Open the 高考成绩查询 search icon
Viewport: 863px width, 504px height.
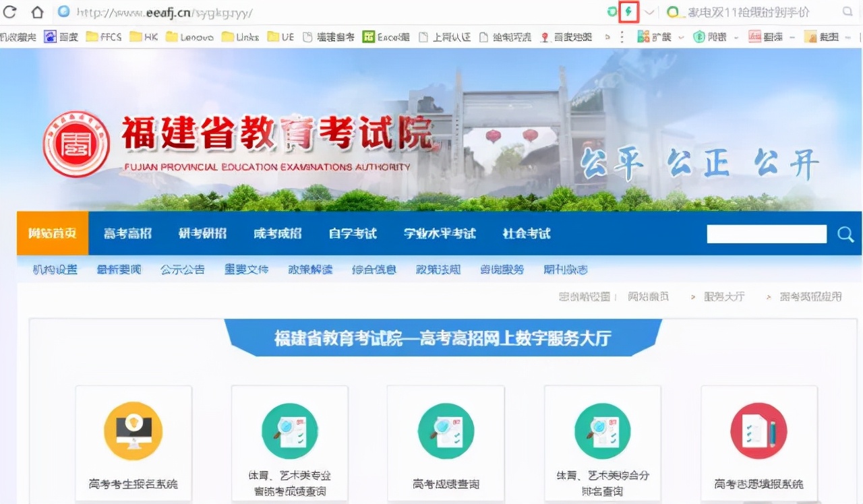click(x=446, y=431)
